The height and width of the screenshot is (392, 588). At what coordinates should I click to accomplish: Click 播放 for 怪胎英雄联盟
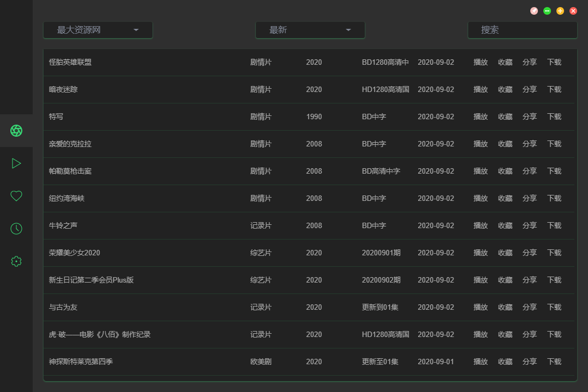[x=481, y=62]
